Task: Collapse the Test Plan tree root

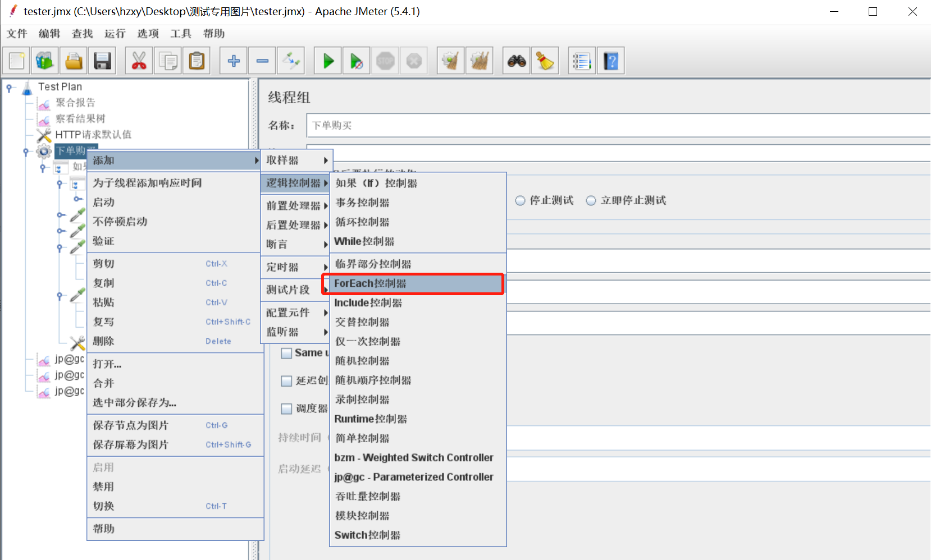Action: [10, 88]
